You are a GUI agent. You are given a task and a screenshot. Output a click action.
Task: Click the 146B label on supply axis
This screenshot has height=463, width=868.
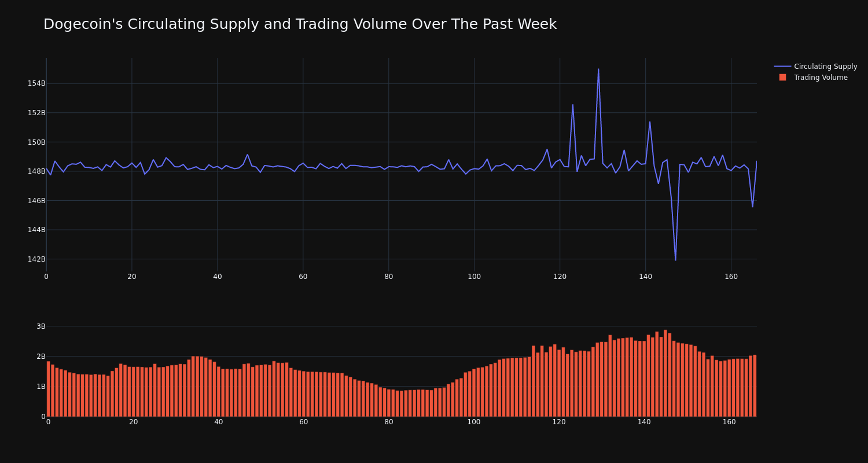36,200
